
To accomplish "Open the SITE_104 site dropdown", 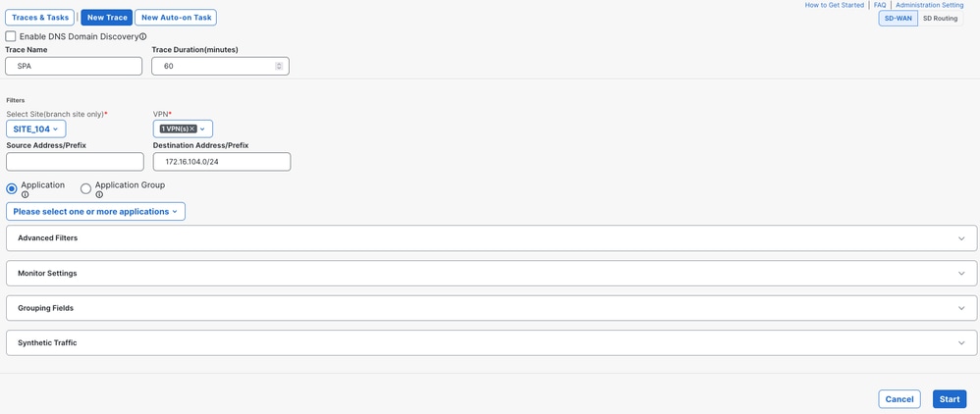I will pos(36,129).
